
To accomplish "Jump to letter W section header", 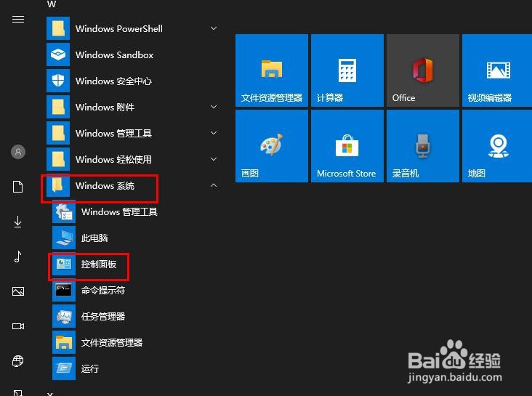I will (52, 4).
